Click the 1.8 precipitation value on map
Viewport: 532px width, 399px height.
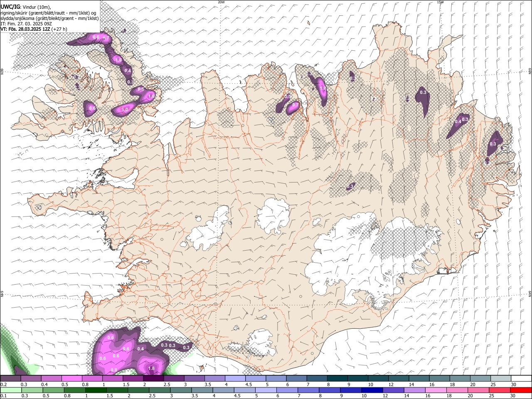pyautogui.click(x=151, y=369)
